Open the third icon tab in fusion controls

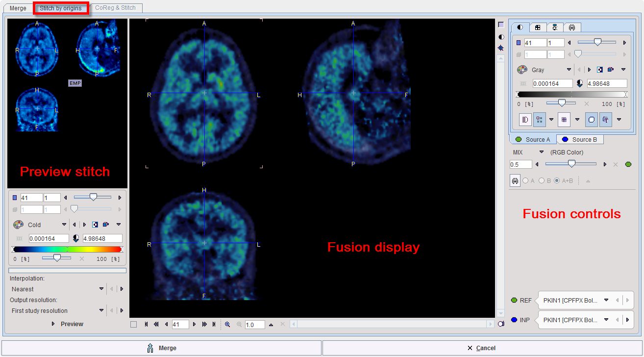(555, 27)
